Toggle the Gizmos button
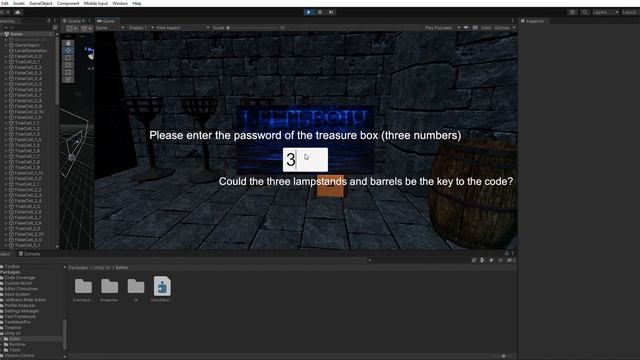640x360 pixels. pos(502,28)
